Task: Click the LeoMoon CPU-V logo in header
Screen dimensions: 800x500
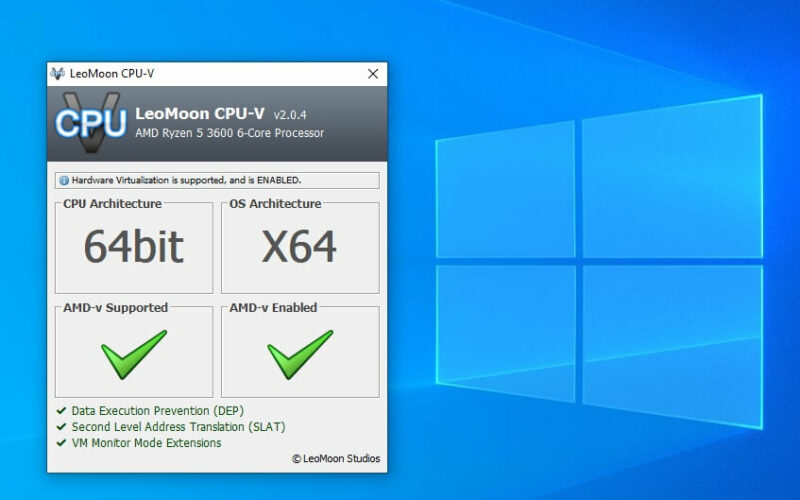Action: [x=91, y=122]
